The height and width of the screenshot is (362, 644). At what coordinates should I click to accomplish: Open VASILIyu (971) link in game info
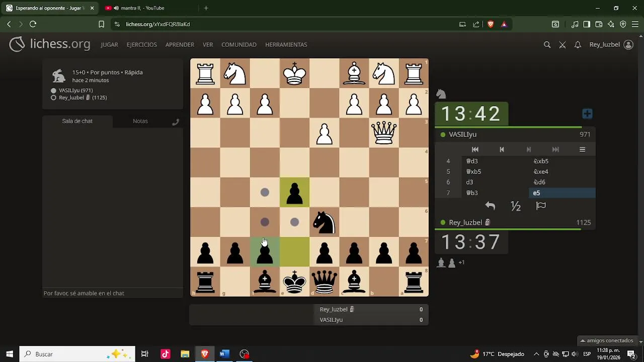[x=75, y=90]
